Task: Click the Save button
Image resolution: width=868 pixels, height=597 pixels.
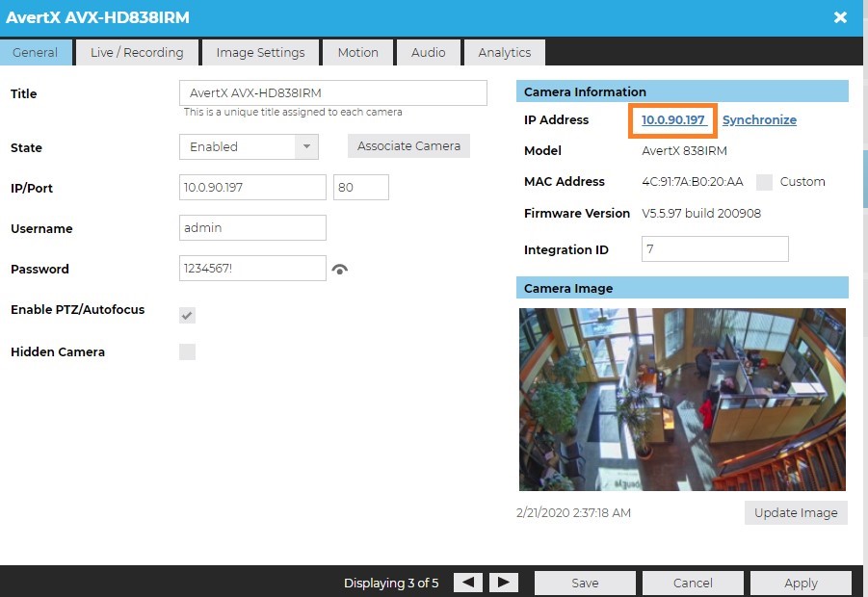Action: 585,583
